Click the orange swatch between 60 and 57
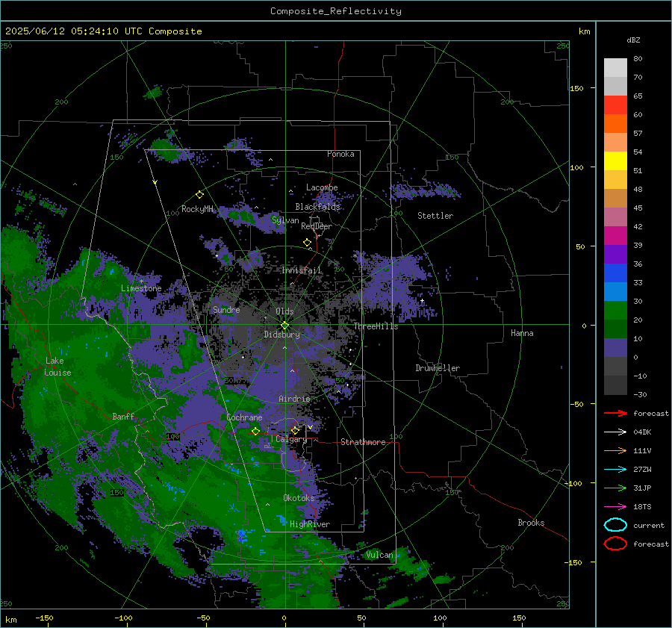 (x=615, y=124)
